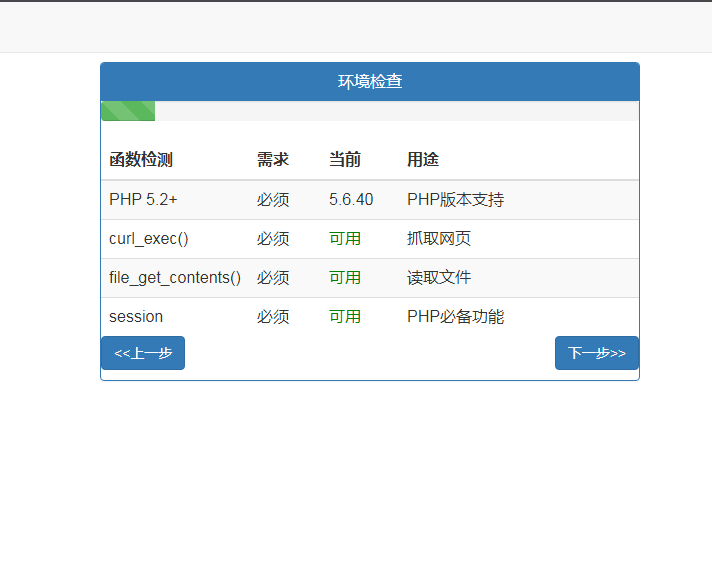Click the 5.6.40 current version value
Screen dimensions: 712x587
(x=351, y=200)
